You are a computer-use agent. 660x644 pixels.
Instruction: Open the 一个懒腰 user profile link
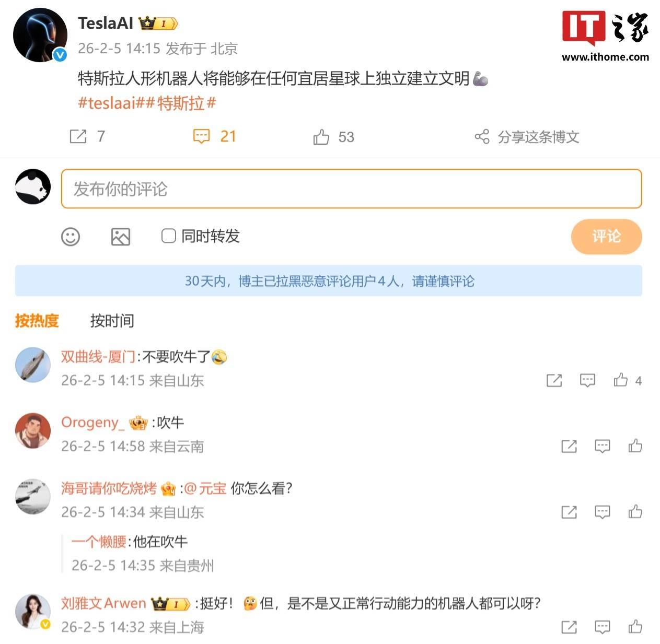tap(99, 542)
